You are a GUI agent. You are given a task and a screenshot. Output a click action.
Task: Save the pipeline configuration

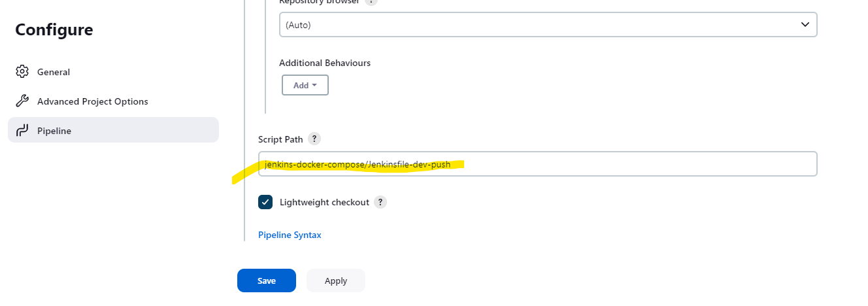click(x=267, y=280)
